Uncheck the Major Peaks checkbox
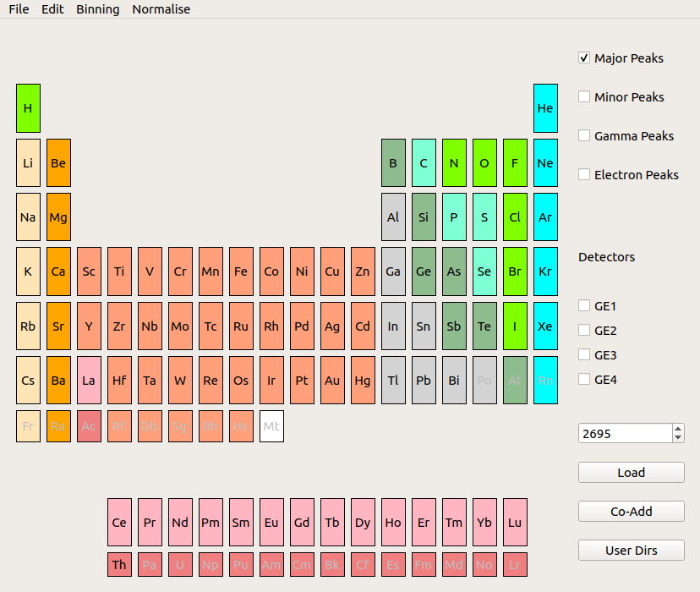This screenshot has width=700, height=592. pos(584,58)
